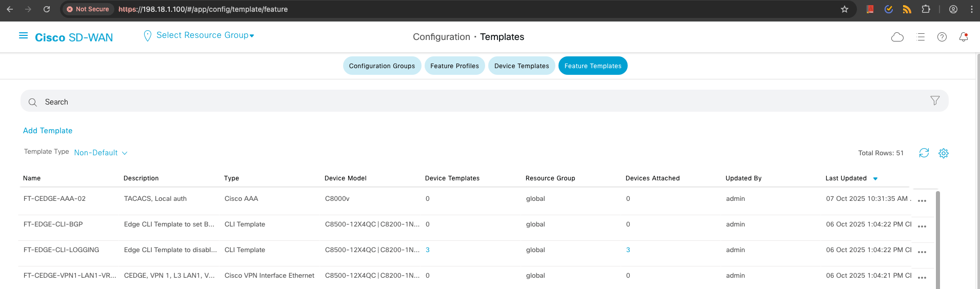Select the FT-EDGE-CLI-BGP name cell
Viewport: 980px width, 289px height.
(53, 224)
